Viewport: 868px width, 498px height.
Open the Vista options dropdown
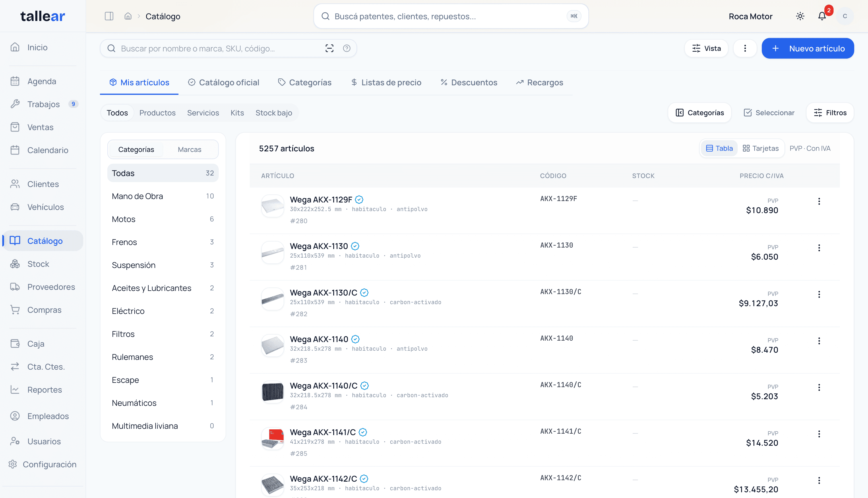706,48
